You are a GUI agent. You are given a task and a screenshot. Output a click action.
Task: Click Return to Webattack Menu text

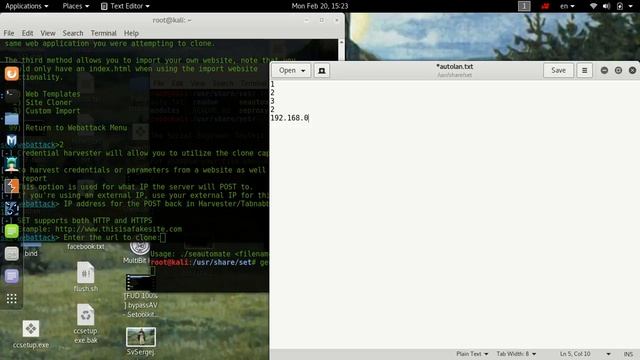tap(76, 128)
